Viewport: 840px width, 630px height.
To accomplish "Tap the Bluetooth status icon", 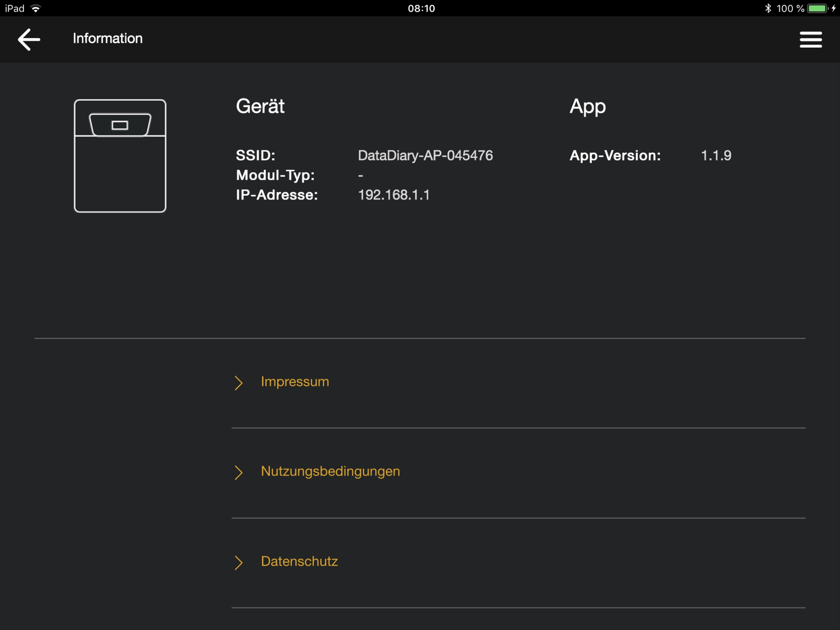I will tap(768, 8).
